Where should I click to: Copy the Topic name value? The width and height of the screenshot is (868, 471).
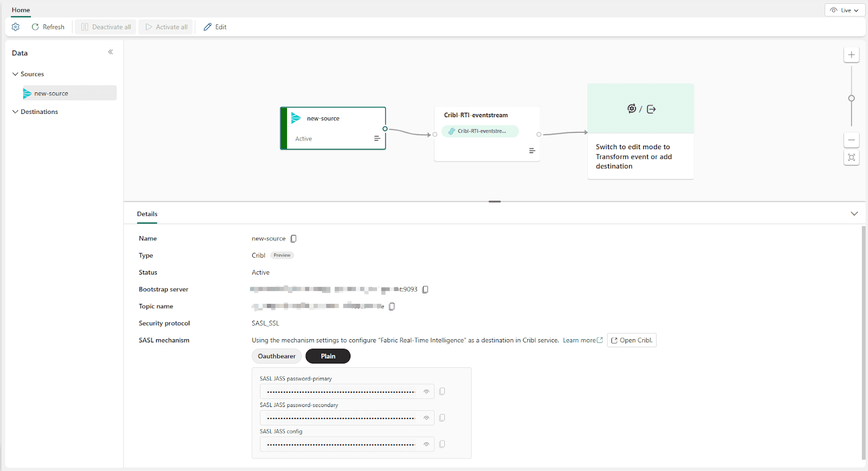392,307
